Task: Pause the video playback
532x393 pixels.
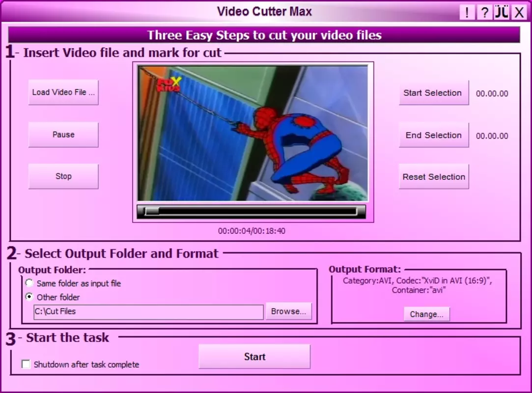Action: point(63,135)
